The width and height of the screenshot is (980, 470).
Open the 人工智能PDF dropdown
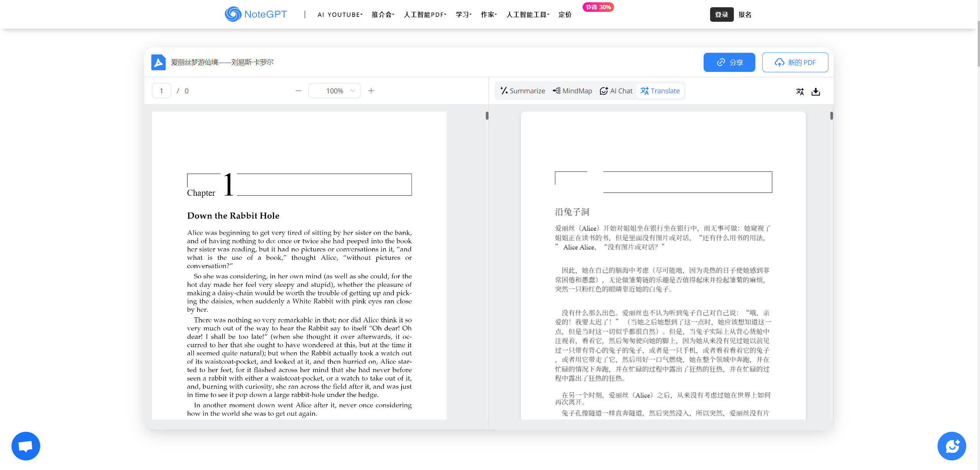pos(425,15)
